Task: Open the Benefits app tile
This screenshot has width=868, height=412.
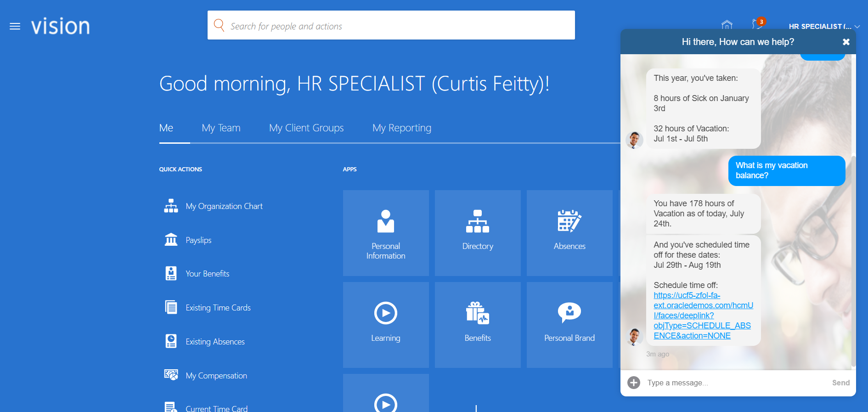Action: (478, 325)
